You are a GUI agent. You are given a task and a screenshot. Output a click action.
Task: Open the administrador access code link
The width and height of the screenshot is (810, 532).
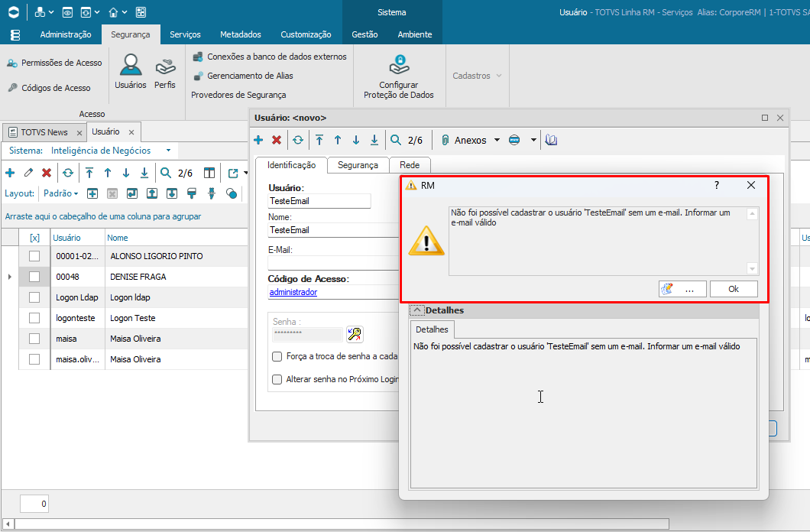click(293, 292)
